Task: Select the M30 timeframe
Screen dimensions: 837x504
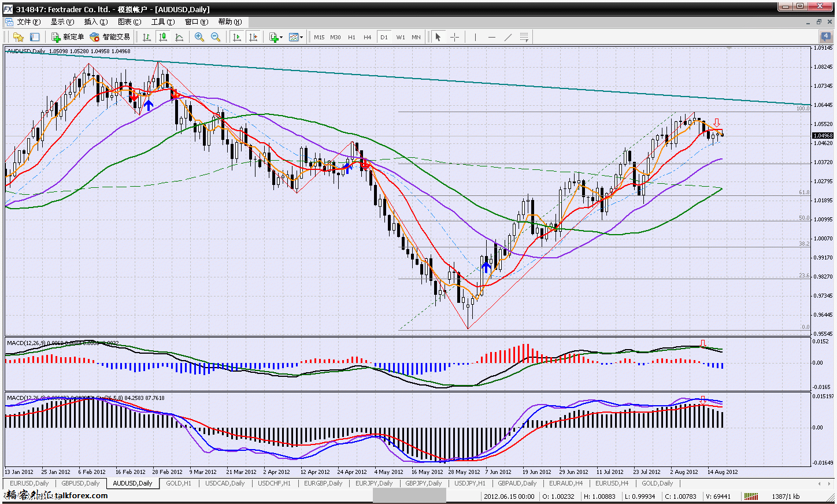Action: (x=335, y=37)
